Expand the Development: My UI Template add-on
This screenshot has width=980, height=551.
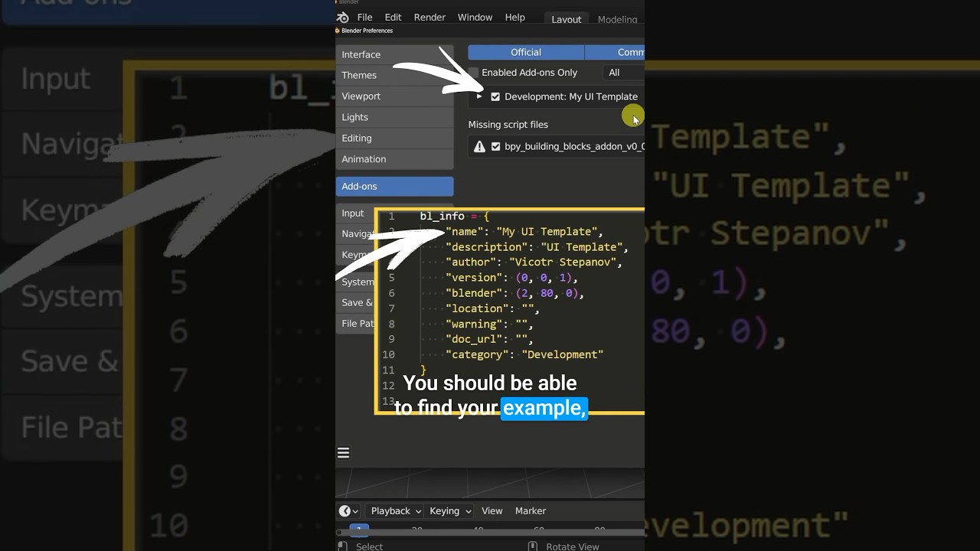coord(479,96)
